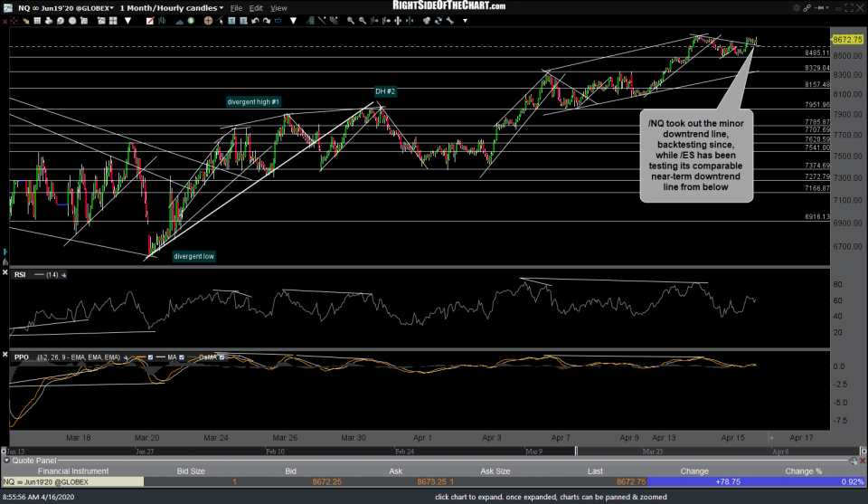868x504 pixels.
Task: Close the PPO indicator panel
Action: (x=5, y=355)
